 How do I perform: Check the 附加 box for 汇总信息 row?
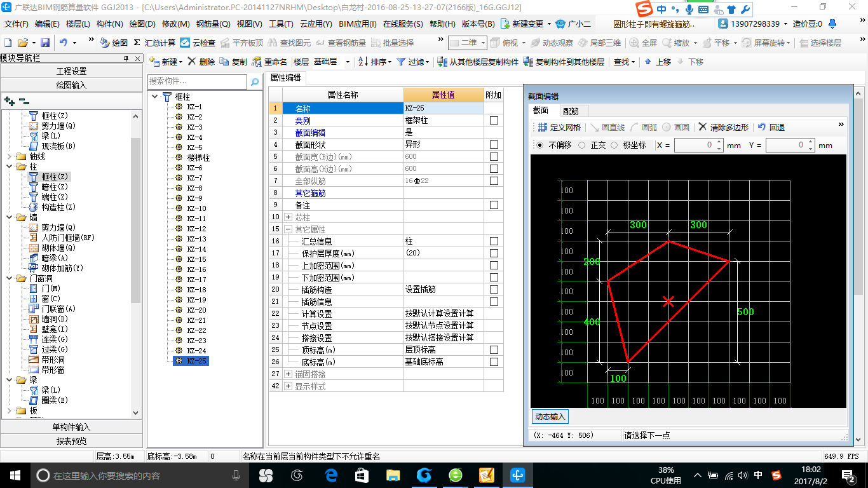[494, 241]
